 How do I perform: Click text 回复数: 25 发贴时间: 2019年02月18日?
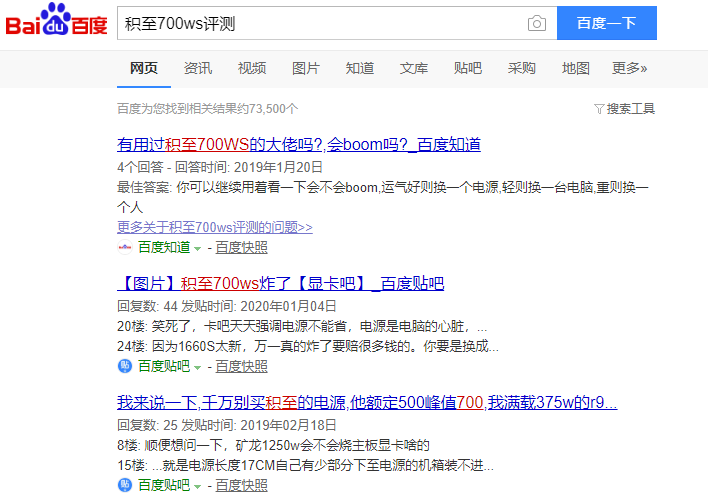tap(227, 425)
